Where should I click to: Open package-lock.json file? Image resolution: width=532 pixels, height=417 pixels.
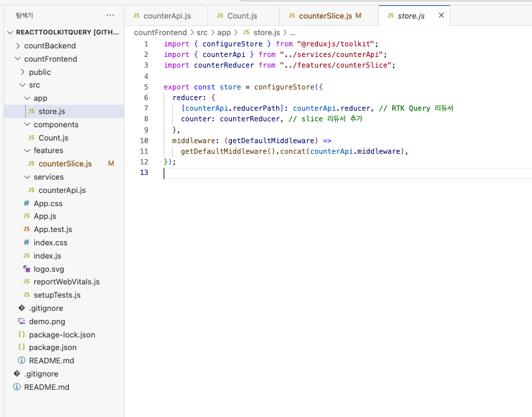[x=64, y=335]
